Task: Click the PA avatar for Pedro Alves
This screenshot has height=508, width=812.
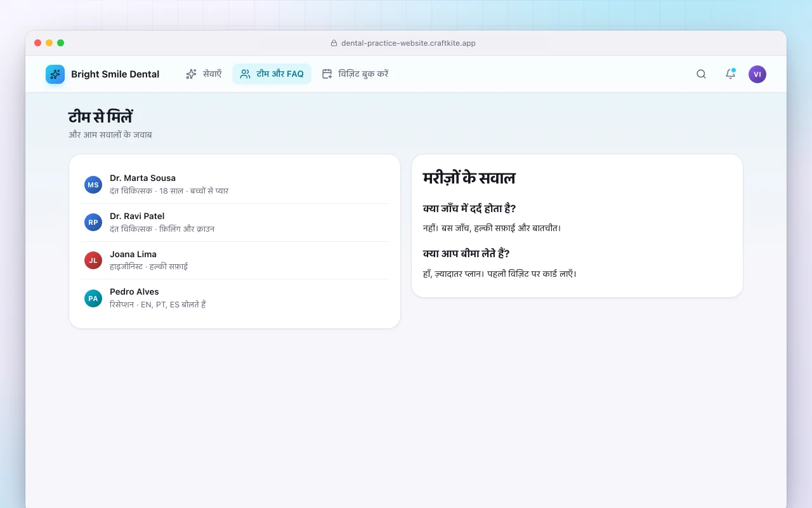Action: [93, 298]
